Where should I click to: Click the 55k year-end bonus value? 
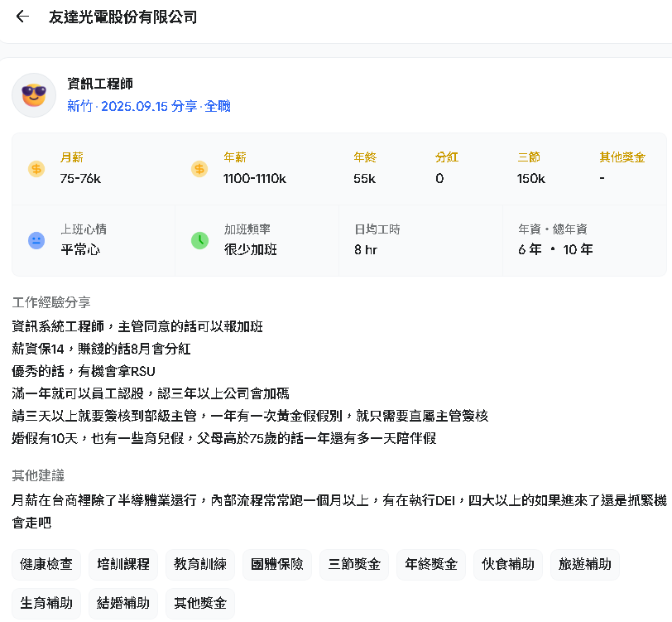365,178
